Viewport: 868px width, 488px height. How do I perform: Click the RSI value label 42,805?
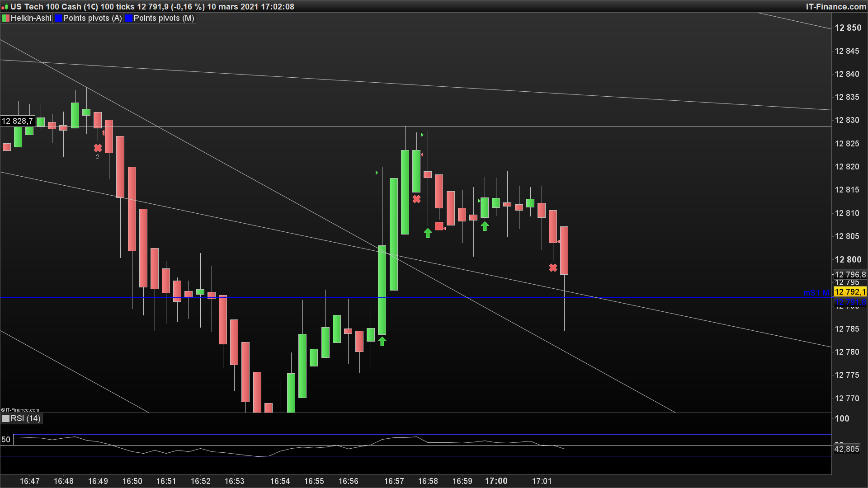[x=846, y=449]
